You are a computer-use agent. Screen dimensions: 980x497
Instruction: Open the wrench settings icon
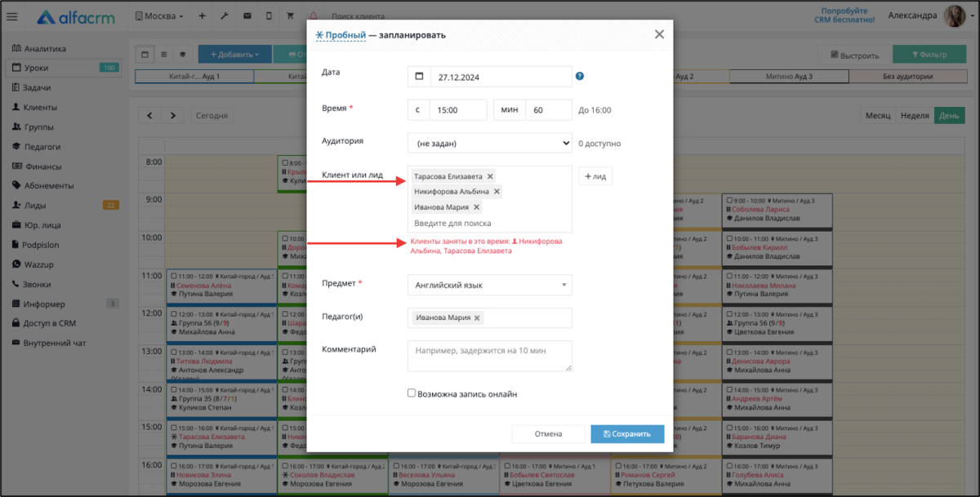[224, 16]
